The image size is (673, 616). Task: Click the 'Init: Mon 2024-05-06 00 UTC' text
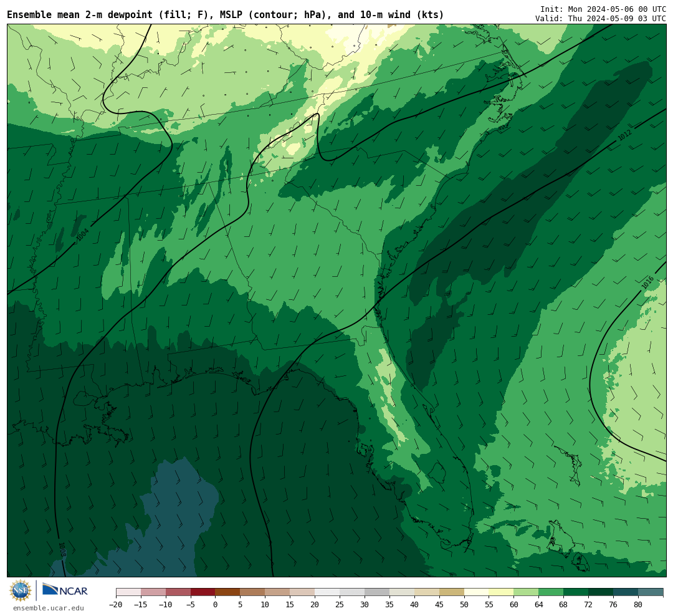click(603, 9)
